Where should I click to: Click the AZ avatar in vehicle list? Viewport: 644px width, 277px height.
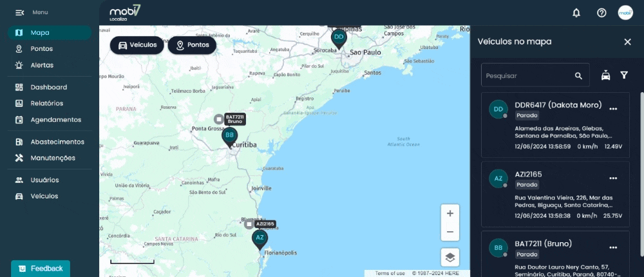coord(498,179)
